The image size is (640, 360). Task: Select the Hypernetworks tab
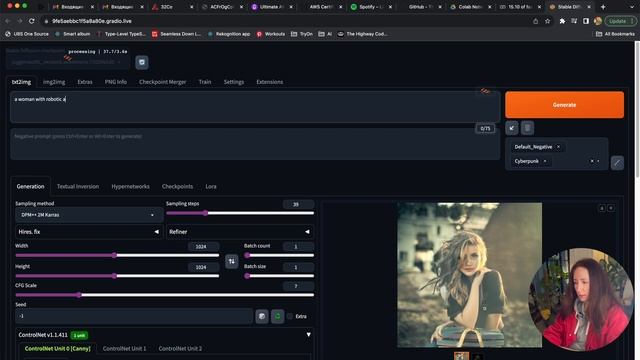pyautogui.click(x=131, y=187)
